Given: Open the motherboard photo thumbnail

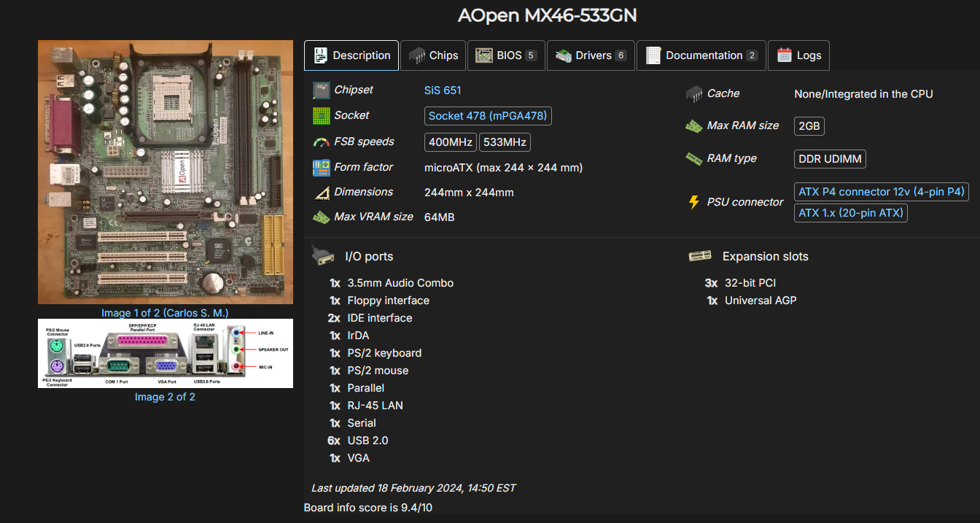Looking at the screenshot, I should [x=166, y=172].
